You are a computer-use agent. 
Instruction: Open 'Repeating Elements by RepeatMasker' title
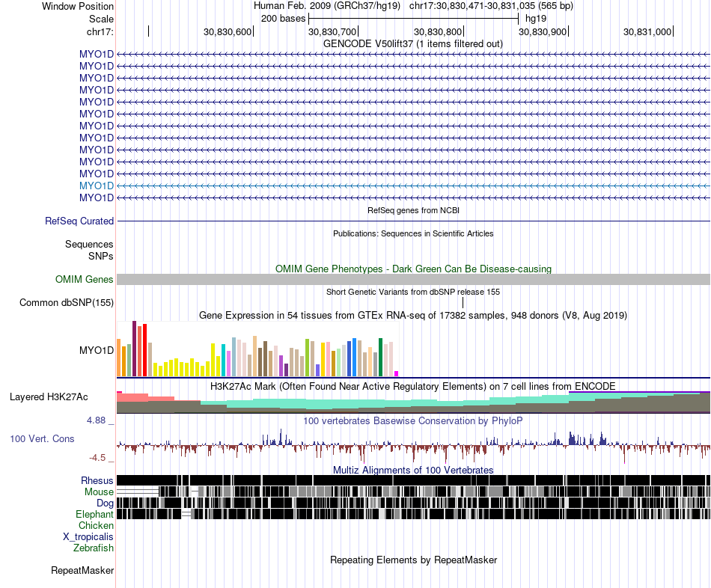(x=413, y=560)
